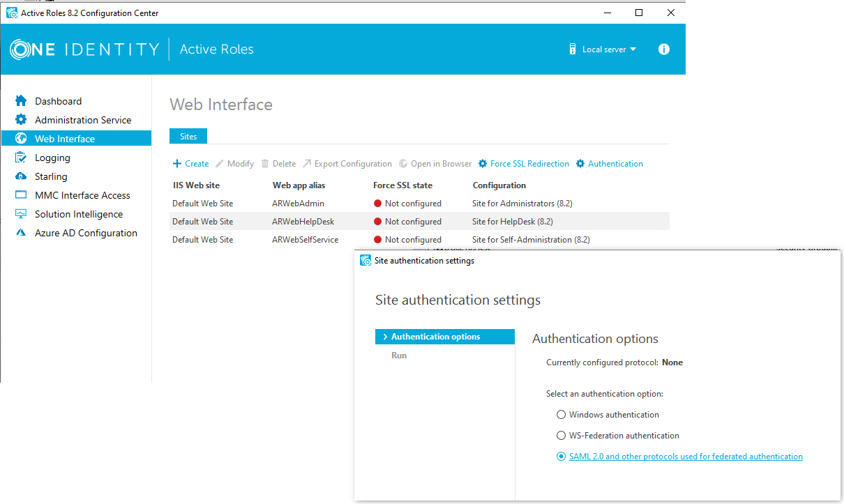Select the ARWebHelpDesk row alias

coord(303,222)
